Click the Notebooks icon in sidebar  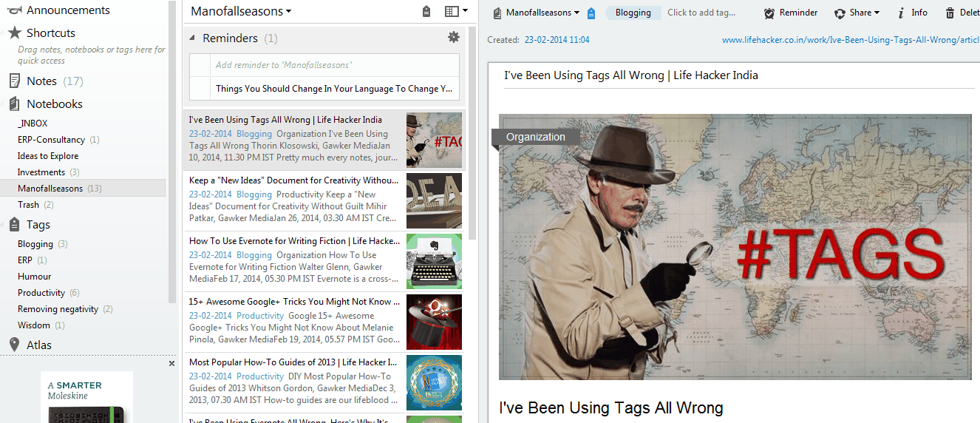15,104
